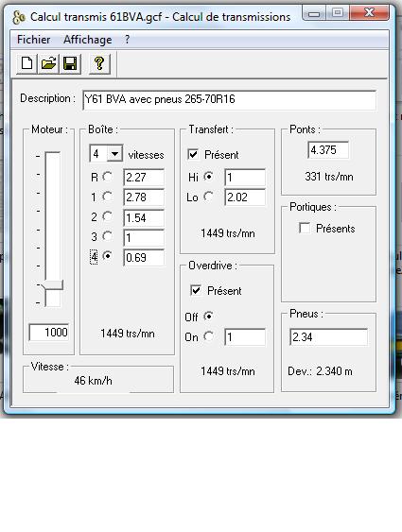Open a file with the folder icon

pyautogui.click(x=48, y=63)
